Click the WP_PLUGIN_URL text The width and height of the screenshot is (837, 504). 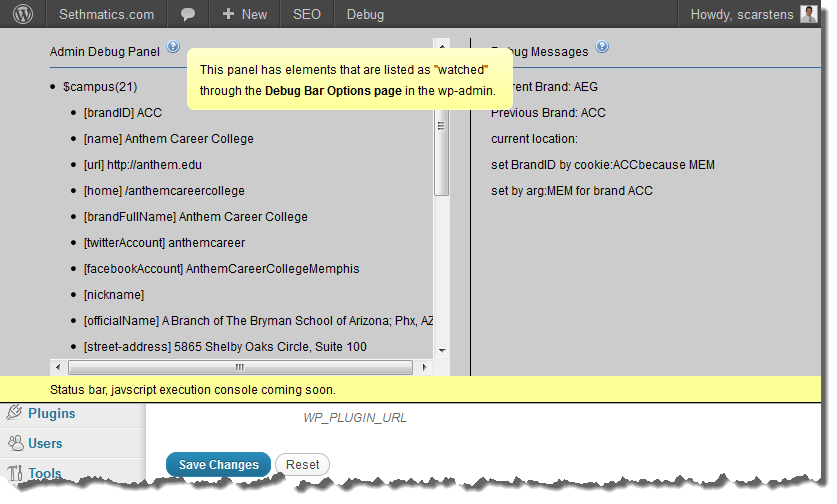[x=355, y=418]
